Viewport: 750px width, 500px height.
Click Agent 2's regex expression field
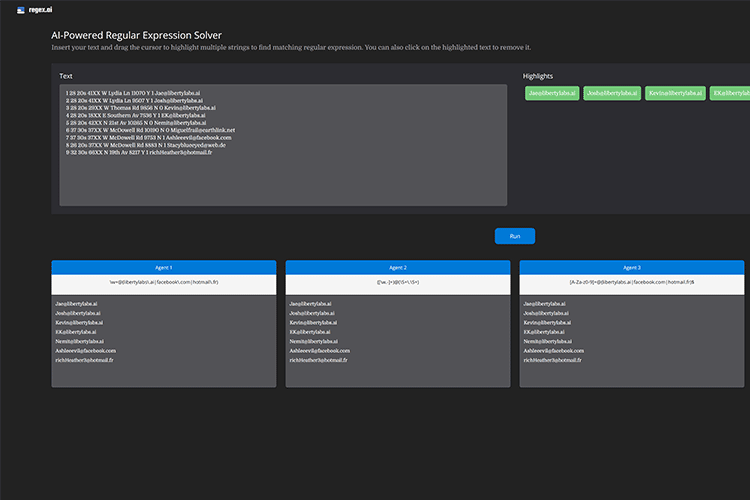[x=397, y=283]
